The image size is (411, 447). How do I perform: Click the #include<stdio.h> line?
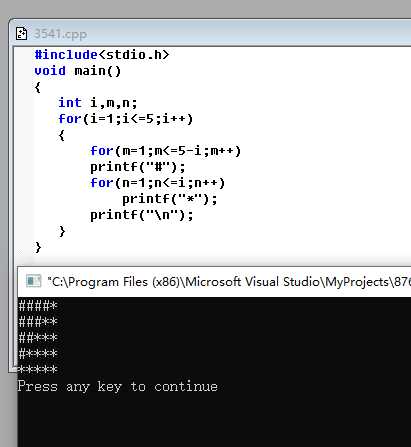click(x=102, y=54)
